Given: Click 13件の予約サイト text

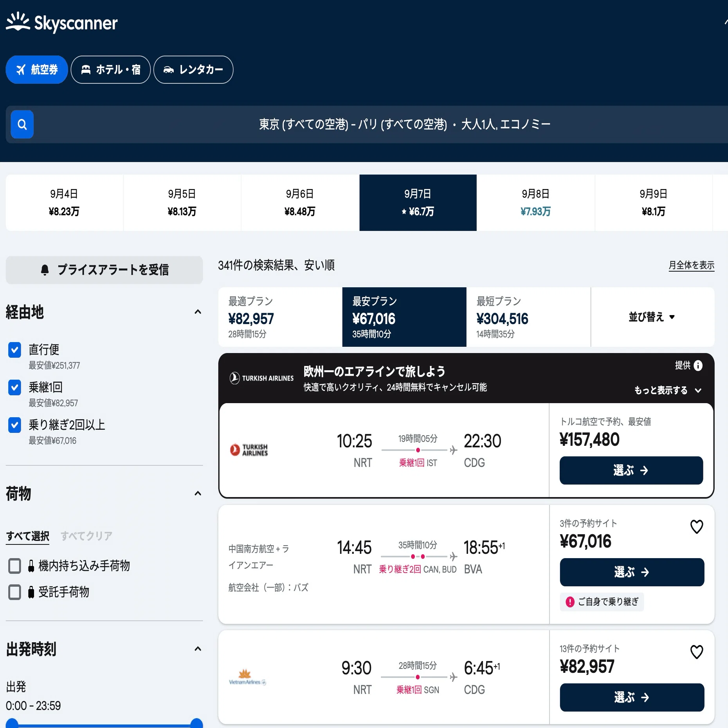Looking at the screenshot, I should click(590, 649).
